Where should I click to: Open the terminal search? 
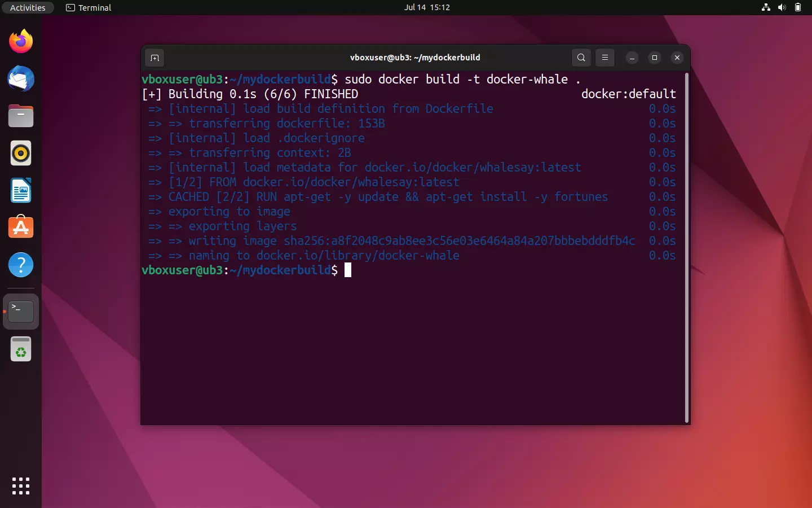[581, 58]
